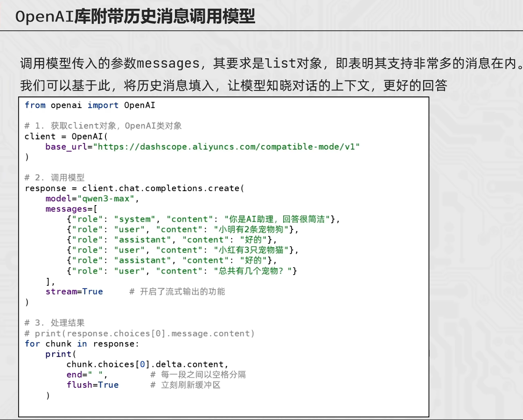The image size is (523, 420).
Task: Click the user message '总共有几个宠物?'
Action: click(182, 271)
